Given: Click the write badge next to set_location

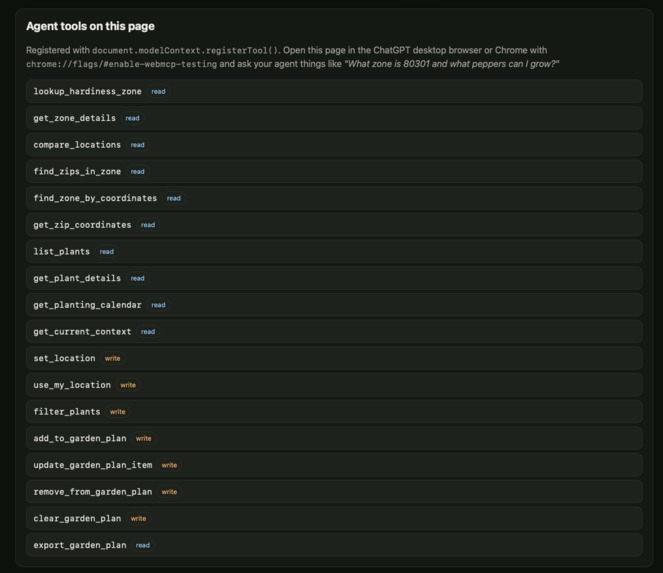Looking at the screenshot, I should [112, 358].
